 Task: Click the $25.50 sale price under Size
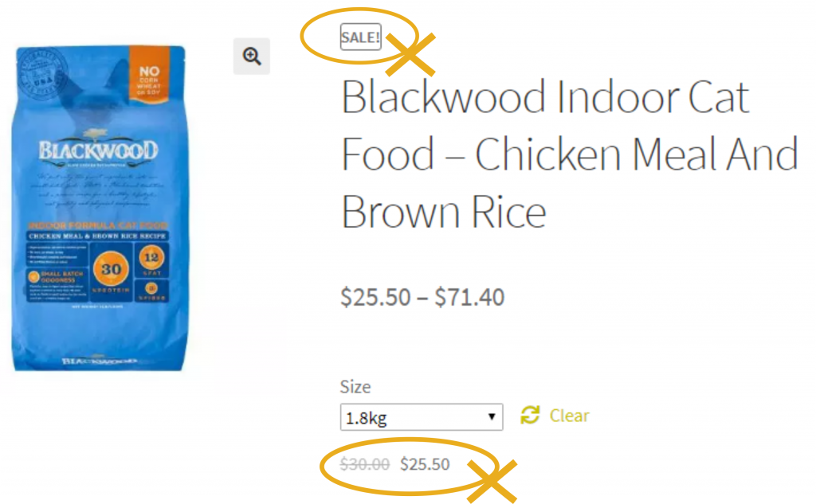425,464
